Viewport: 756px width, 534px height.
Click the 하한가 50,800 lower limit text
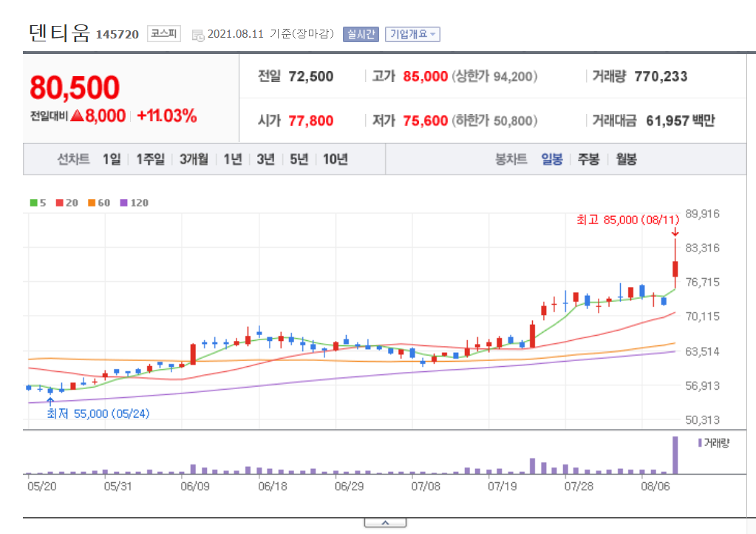(x=494, y=121)
